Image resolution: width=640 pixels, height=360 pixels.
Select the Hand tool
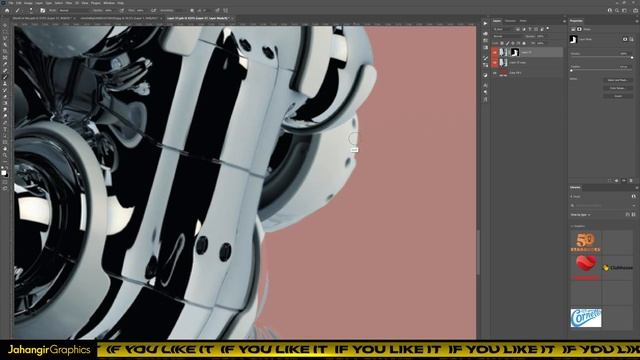click(5, 149)
